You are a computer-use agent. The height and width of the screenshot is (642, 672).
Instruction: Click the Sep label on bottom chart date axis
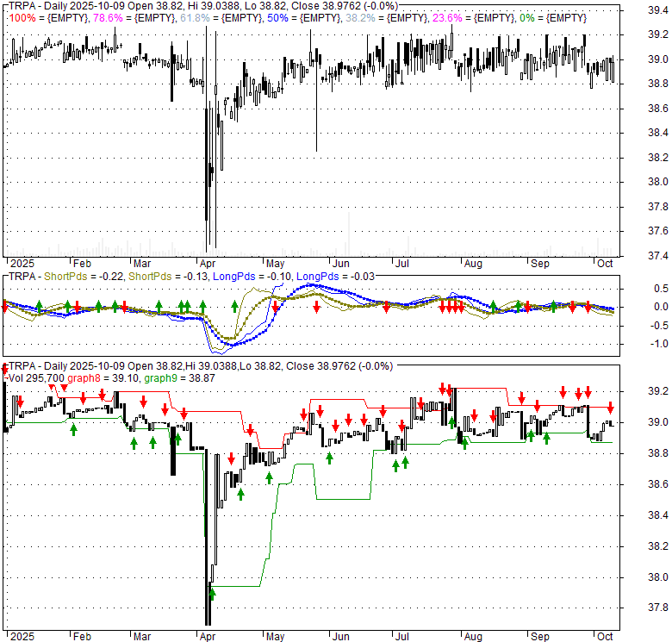(539, 637)
